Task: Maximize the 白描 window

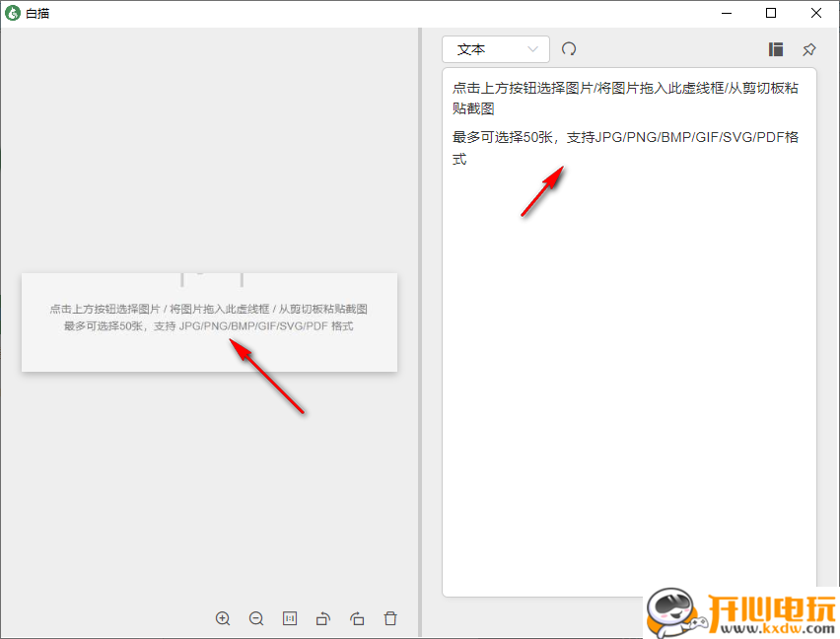Action: click(x=772, y=13)
